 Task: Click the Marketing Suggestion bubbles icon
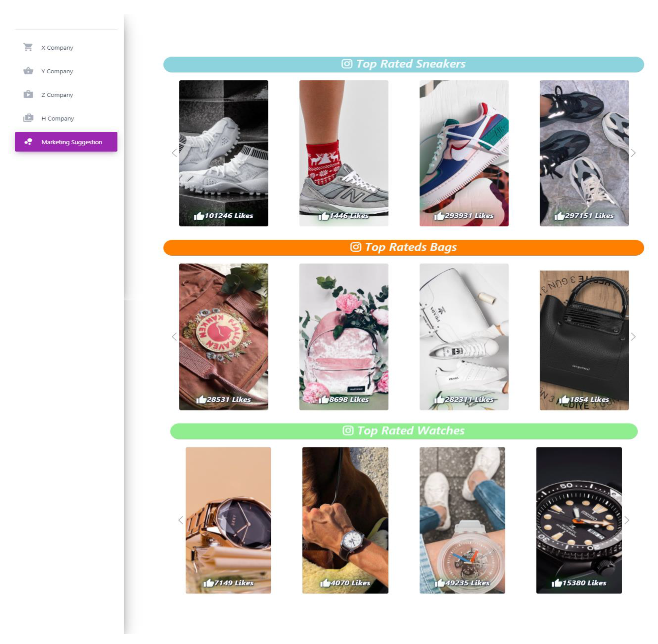coord(28,142)
